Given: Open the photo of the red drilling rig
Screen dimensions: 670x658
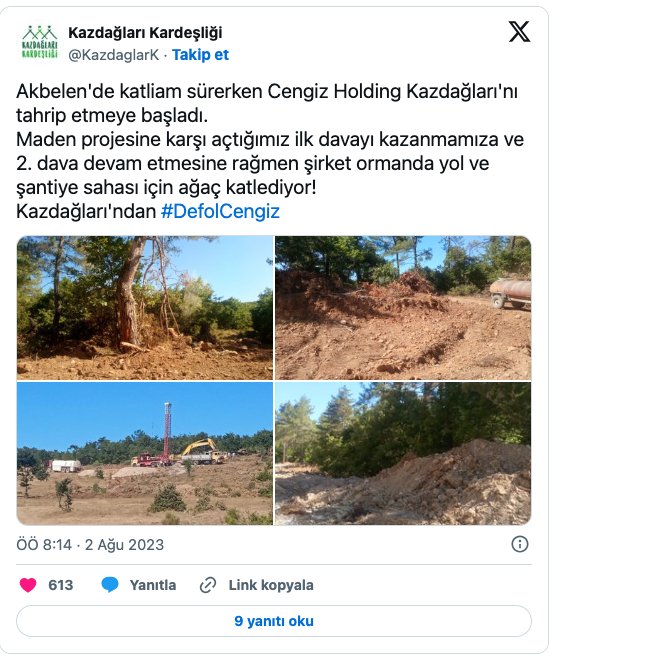Looking at the screenshot, I should pyautogui.click(x=145, y=453).
